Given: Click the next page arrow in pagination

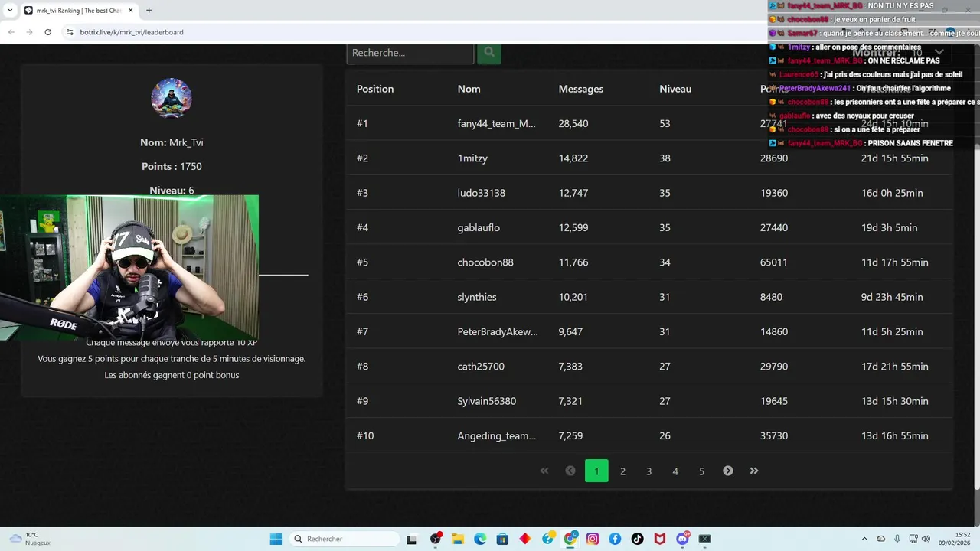Looking at the screenshot, I should pyautogui.click(x=727, y=471).
